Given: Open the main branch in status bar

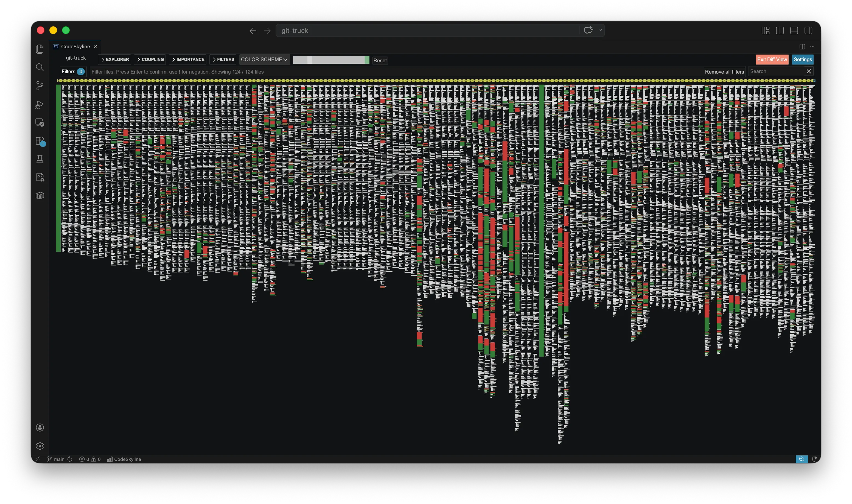Looking at the screenshot, I should [56, 459].
